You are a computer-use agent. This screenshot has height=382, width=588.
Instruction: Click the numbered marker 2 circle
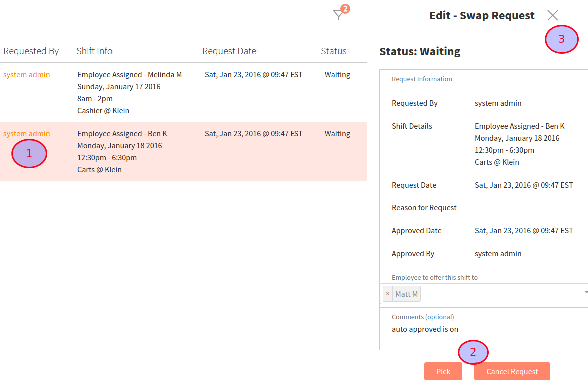click(473, 352)
